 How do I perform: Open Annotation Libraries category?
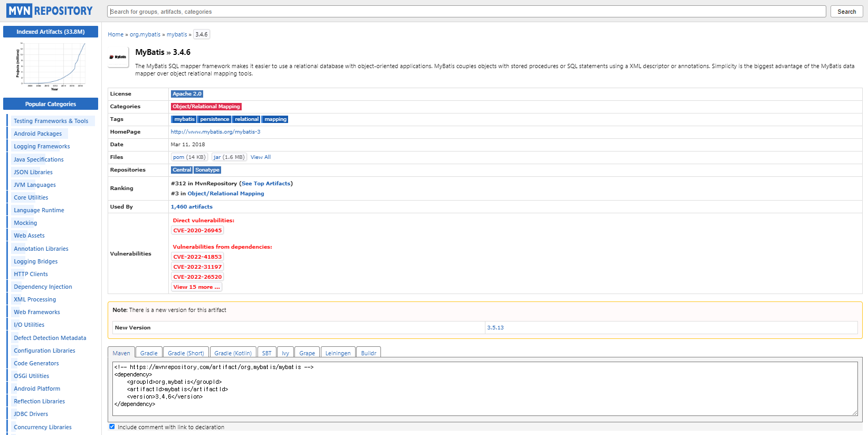41,249
